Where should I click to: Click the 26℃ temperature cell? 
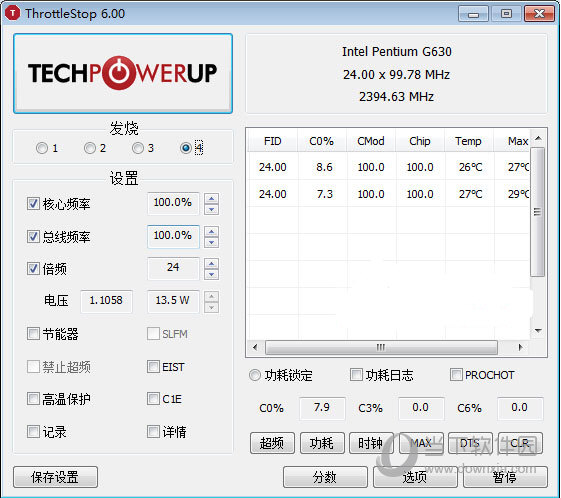[470, 167]
